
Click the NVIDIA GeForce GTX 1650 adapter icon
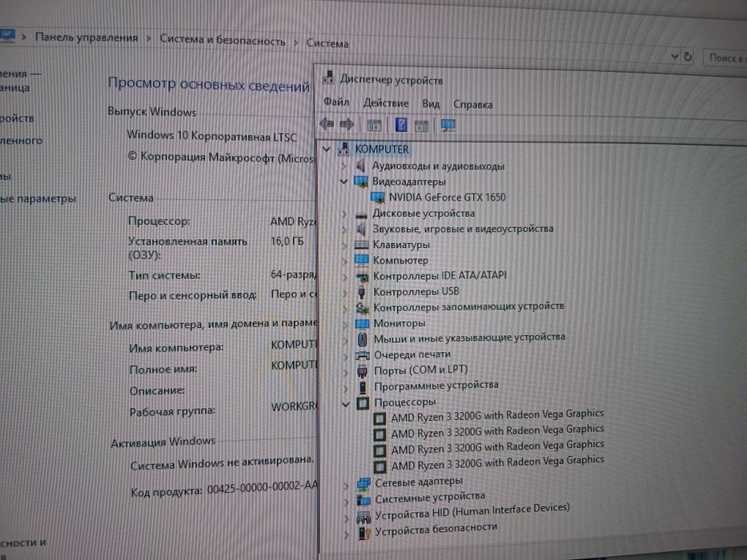click(378, 197)
